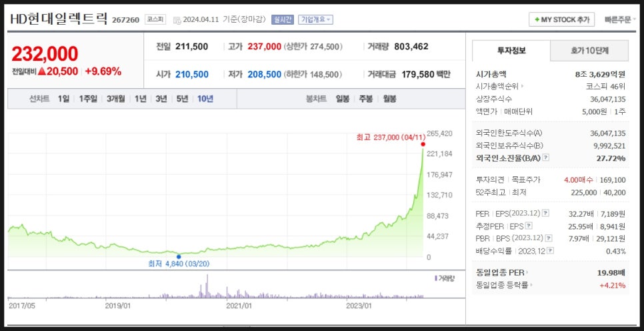Click the 하한가 148,500 text
Screen dimensions: 644x331
(x=313, y=75)
